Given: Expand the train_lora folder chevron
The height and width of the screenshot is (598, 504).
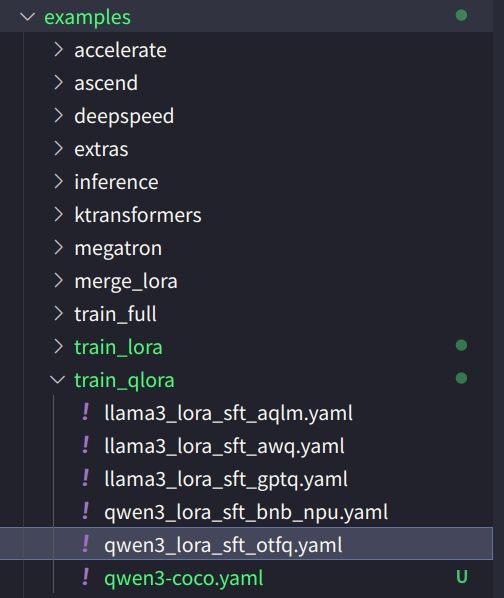Looking at the screenshot, I should click(58, 347).
